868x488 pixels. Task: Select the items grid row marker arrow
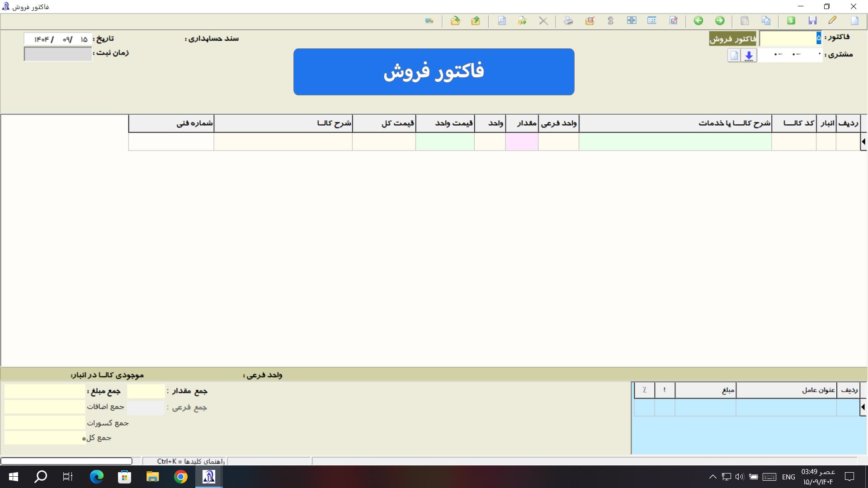tap(863, 142)
